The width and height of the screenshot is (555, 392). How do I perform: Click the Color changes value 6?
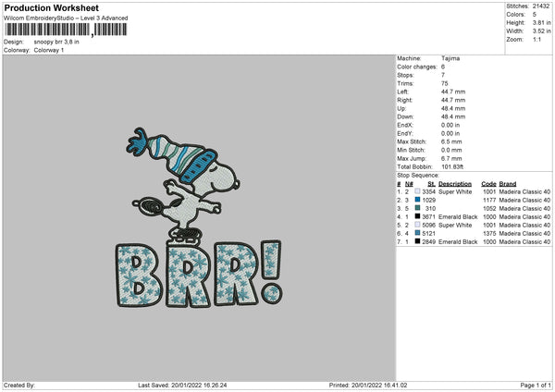[x=443, y=67]
